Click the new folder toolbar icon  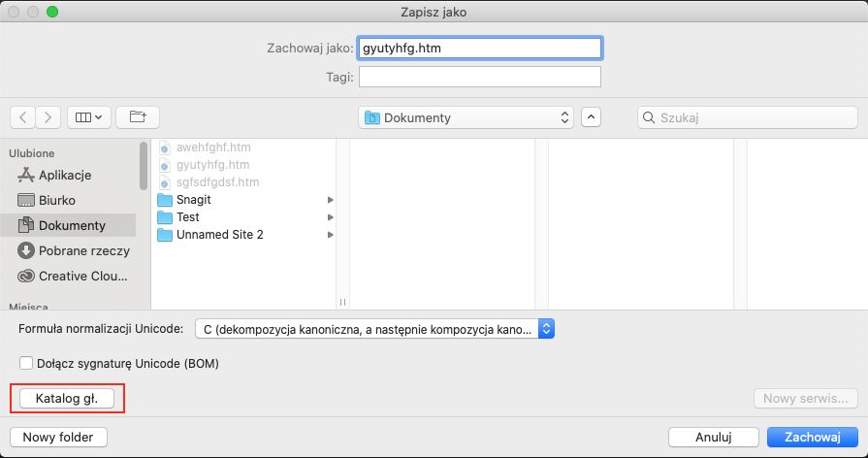pyautogui.click(x=138, y=117)
